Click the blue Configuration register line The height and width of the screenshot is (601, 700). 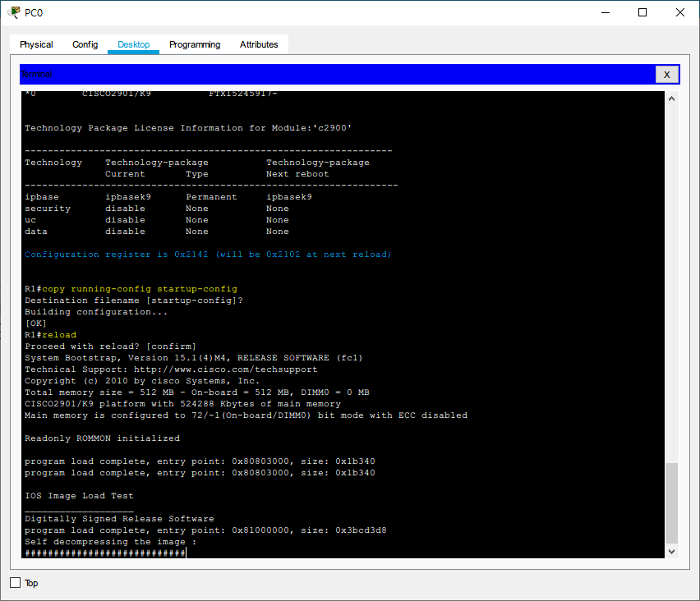click(208, 255)
